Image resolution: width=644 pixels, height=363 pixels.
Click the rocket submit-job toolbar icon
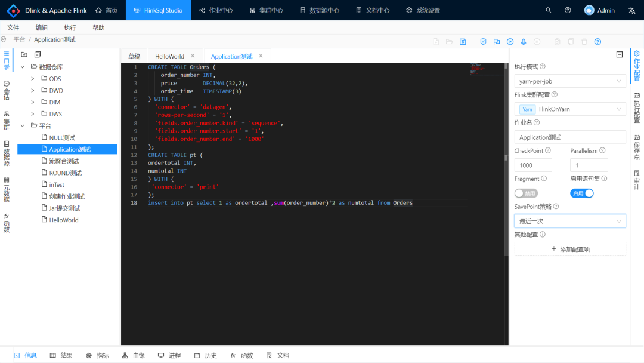click(524, 42)
